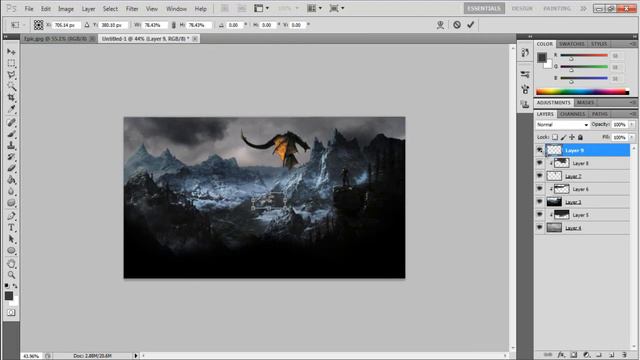640x360 pixels.
Task: Select the Type tool
Action: pyautogui.click(x=11, y=228)
